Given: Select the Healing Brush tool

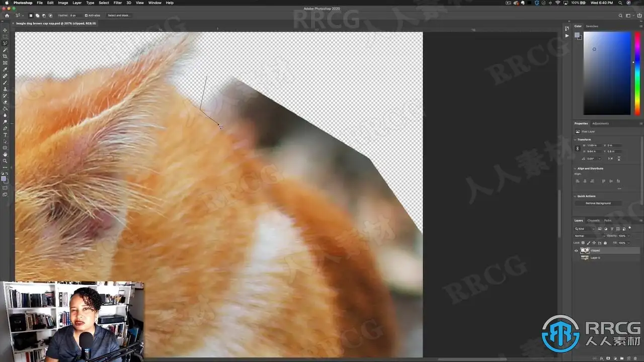Looking at the screenshot, I should click(x=5, y=76).
